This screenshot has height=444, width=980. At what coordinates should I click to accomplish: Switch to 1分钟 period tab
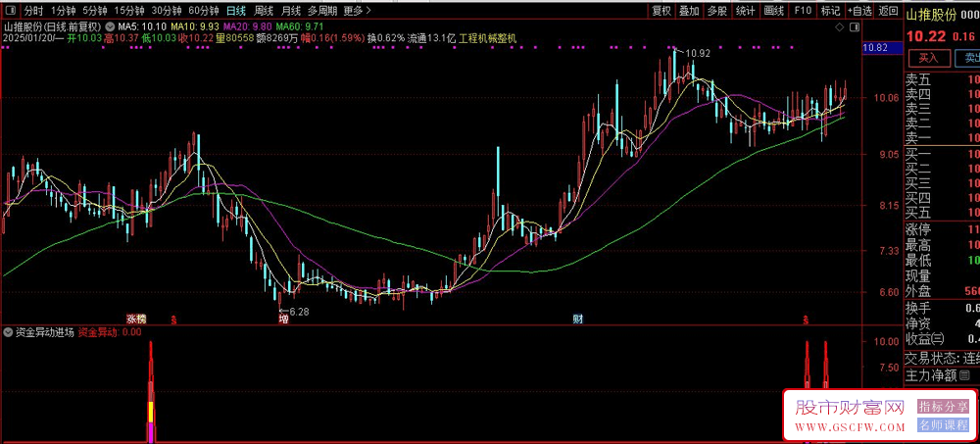click(x=63, y=11)
